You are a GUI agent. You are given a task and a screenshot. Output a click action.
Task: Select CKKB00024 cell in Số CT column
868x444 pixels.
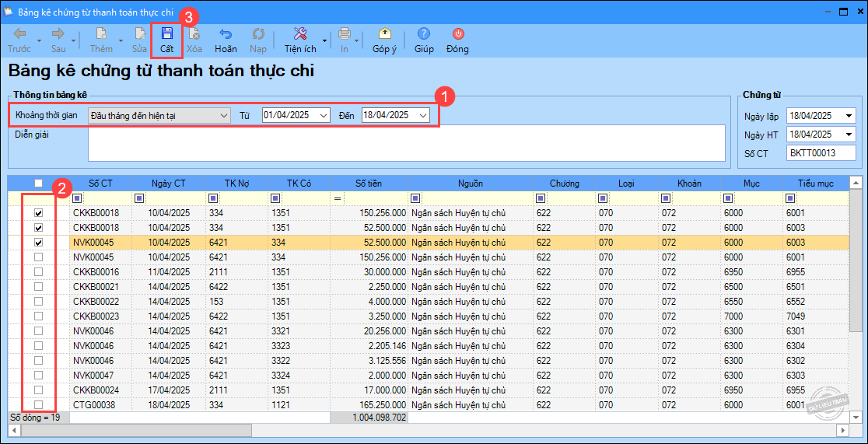tap(100, 390)
